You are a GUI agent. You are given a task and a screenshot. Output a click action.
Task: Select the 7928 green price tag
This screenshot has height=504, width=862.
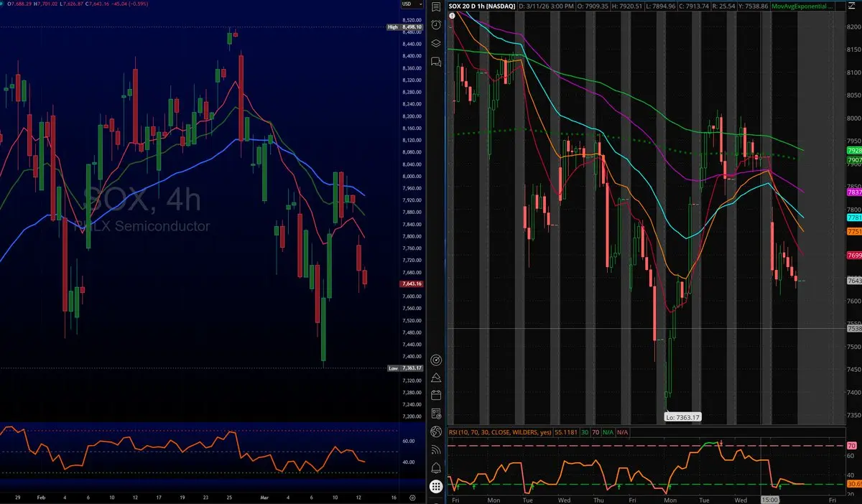click(854, 150)
